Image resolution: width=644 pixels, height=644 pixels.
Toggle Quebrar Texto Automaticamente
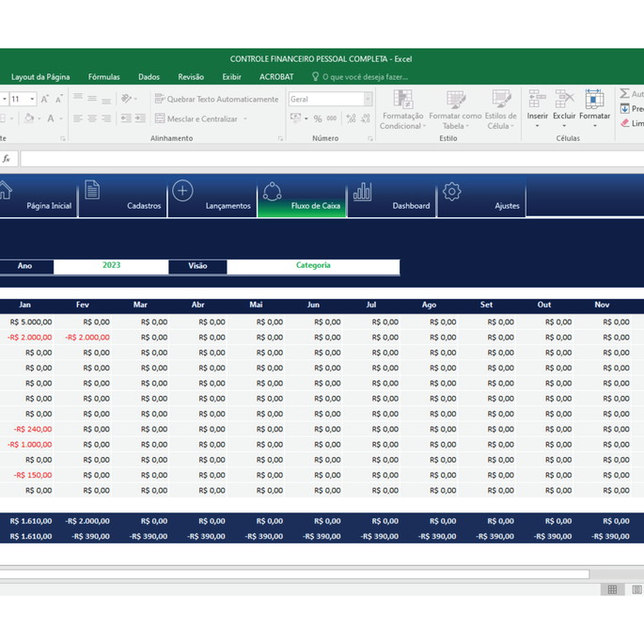[x=216, y=99]
